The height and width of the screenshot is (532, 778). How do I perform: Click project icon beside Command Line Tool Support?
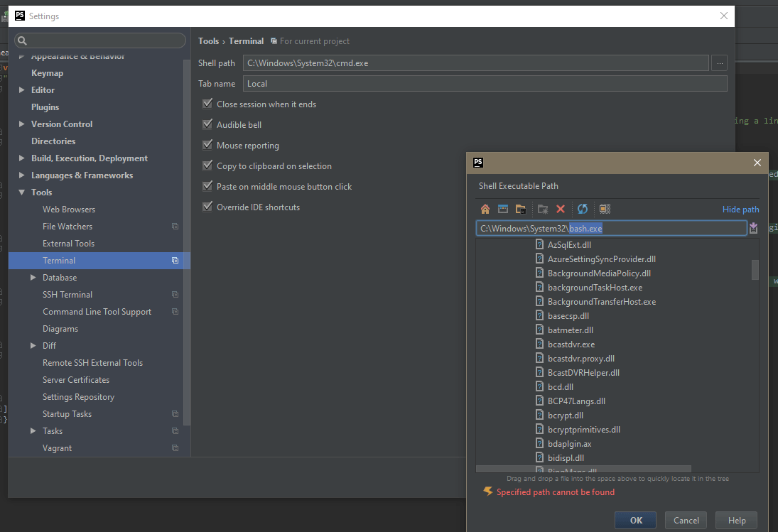point(175,311)
